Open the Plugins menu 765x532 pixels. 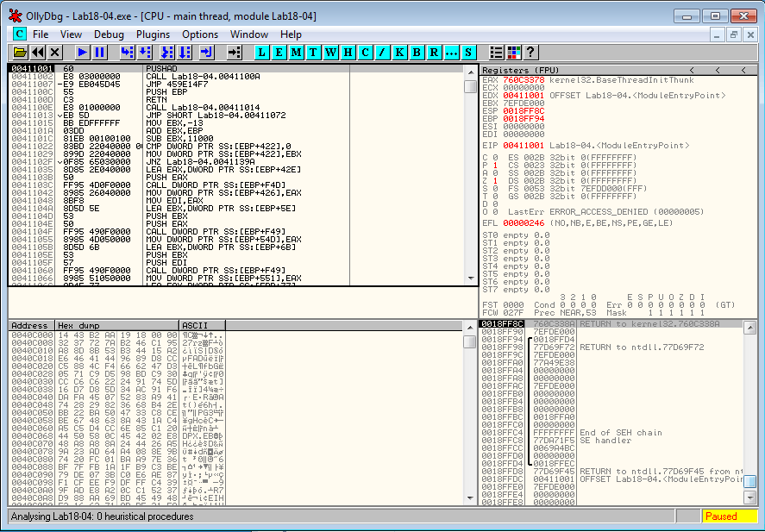pyautogui.click(x=153, y=34)
